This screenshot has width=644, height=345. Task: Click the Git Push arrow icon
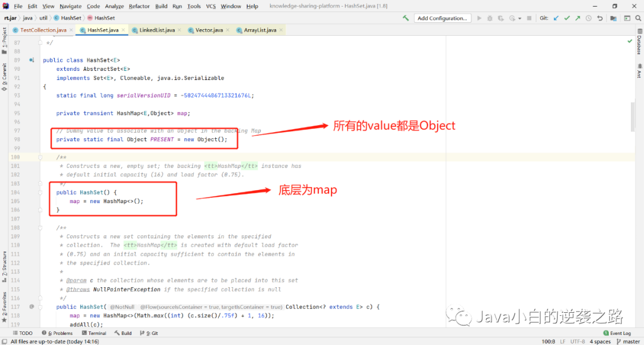(x=577, y=18)
